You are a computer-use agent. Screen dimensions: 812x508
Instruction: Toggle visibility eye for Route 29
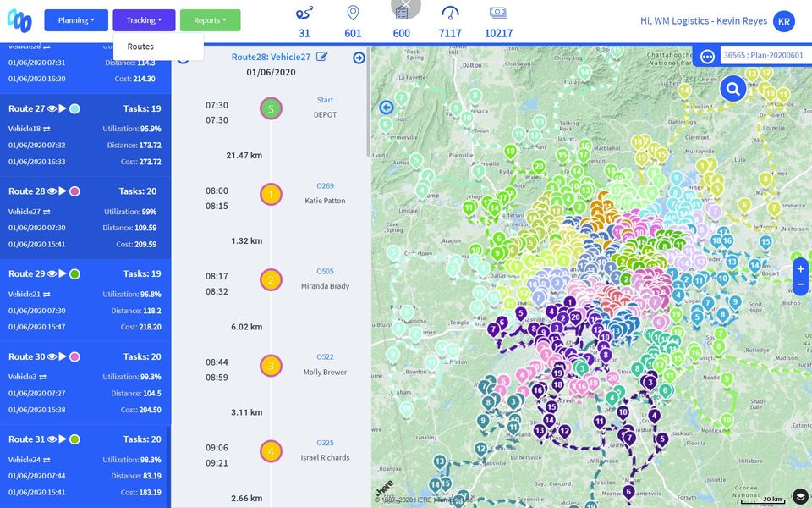(52, 273)
